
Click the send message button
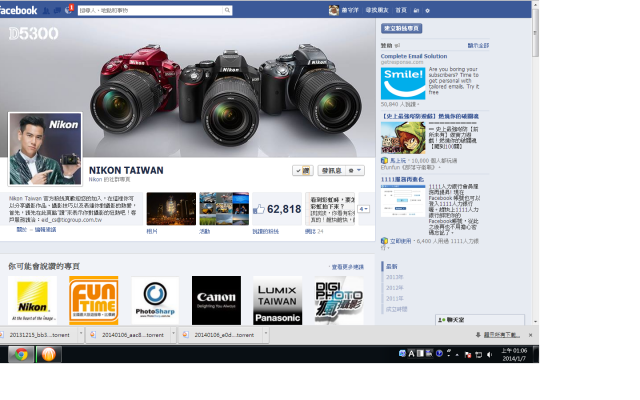331,171
